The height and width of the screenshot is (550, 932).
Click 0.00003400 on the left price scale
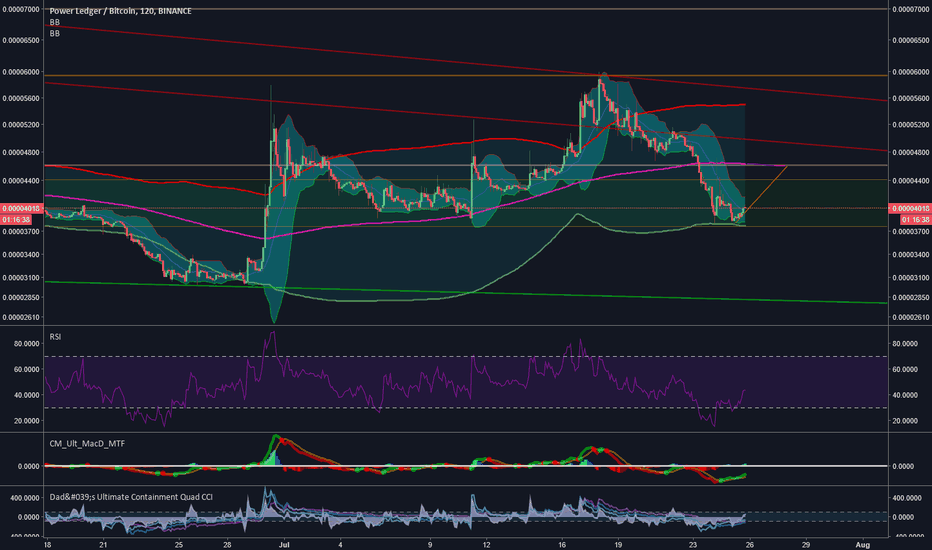[x=21, y=254]
